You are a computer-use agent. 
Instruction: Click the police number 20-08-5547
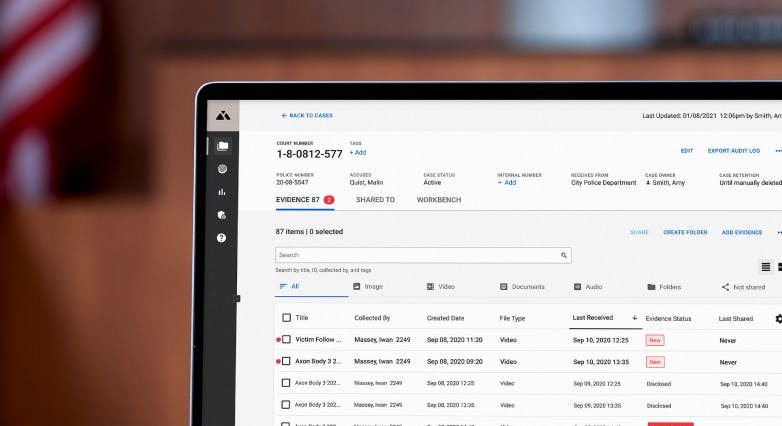[292, 183]
